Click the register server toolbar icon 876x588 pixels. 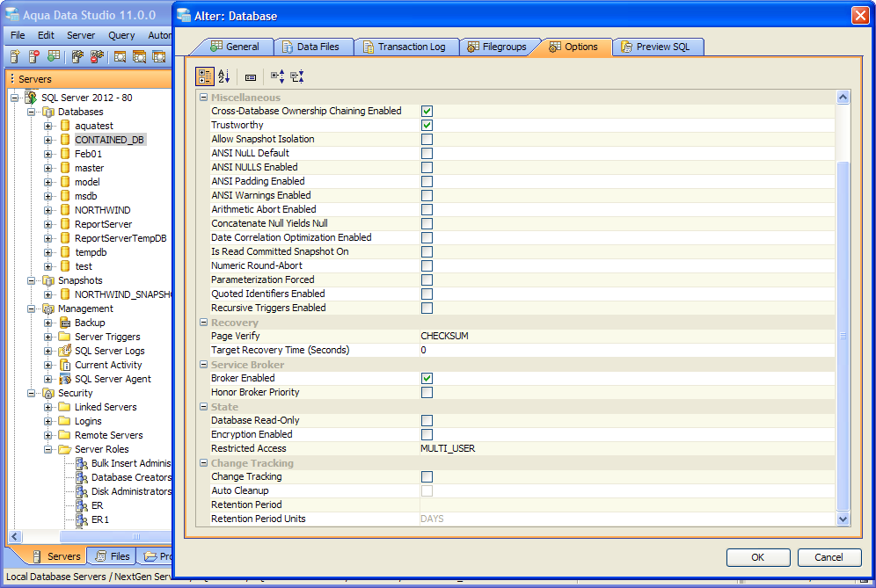point(15,56)
